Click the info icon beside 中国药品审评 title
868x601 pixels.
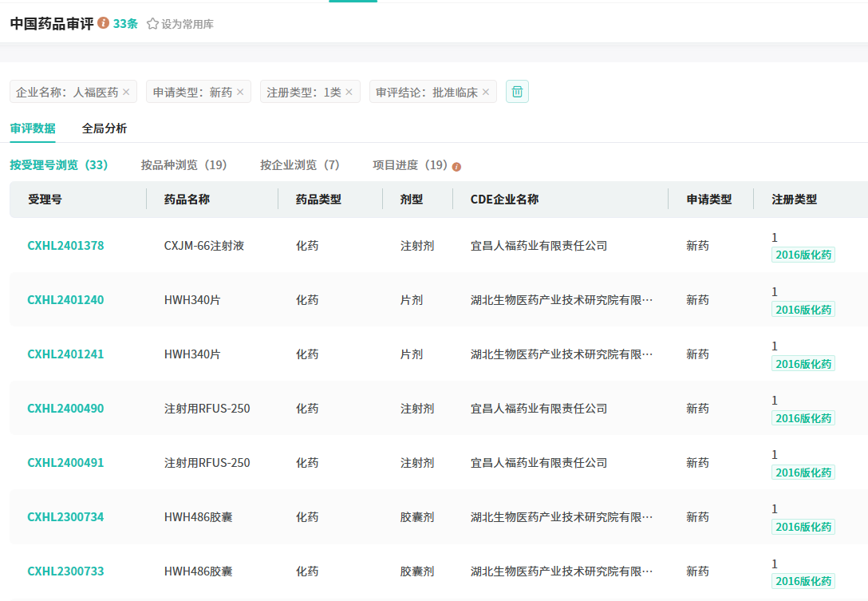click(x=104, y=23)
